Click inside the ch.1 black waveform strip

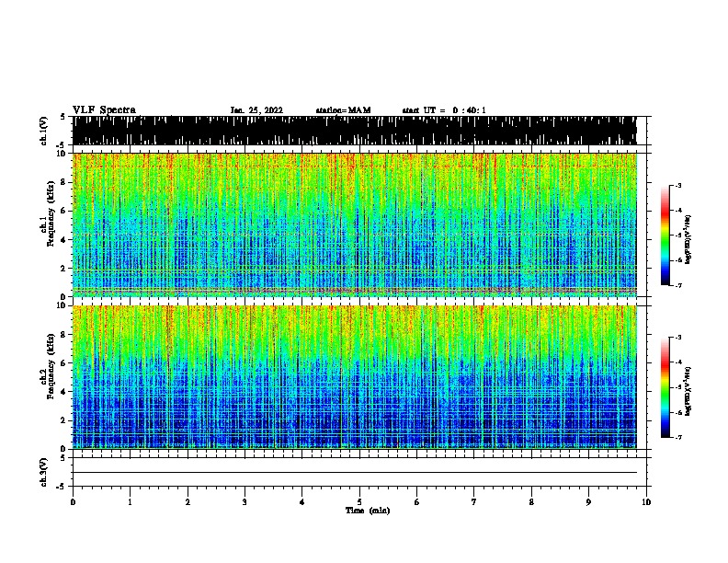[x=354, y=131]
